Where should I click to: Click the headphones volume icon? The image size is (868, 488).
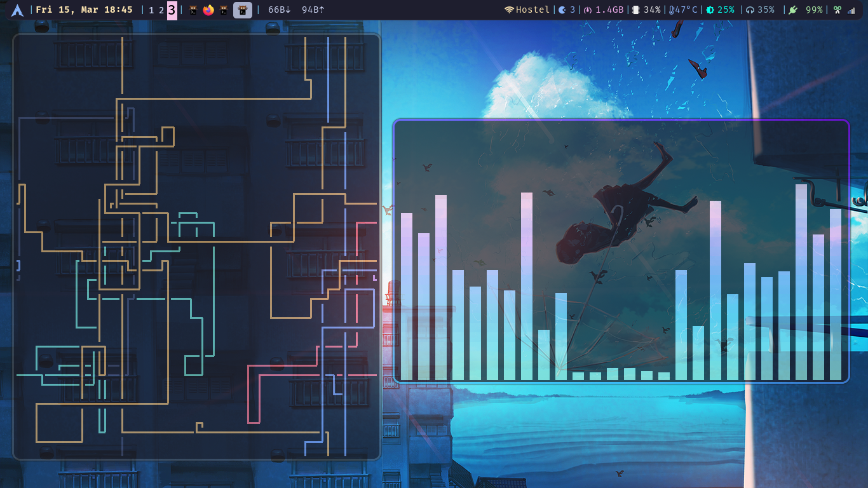click(x=750, y=10)
